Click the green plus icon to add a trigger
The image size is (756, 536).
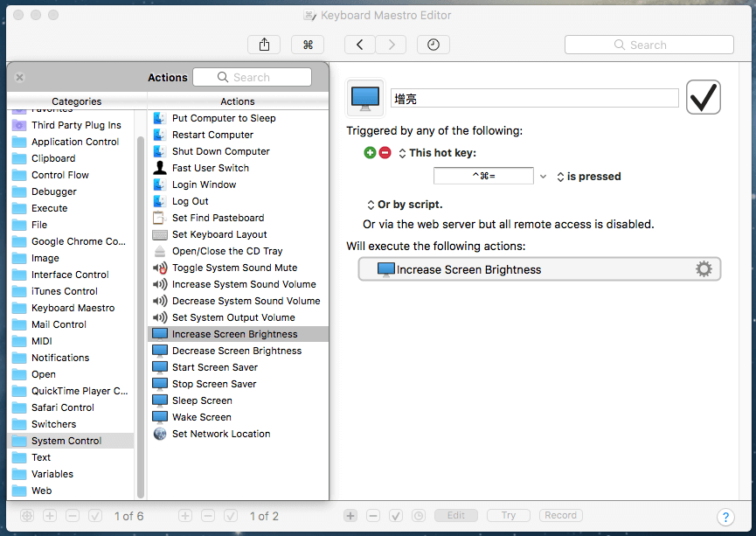point(371,153)
